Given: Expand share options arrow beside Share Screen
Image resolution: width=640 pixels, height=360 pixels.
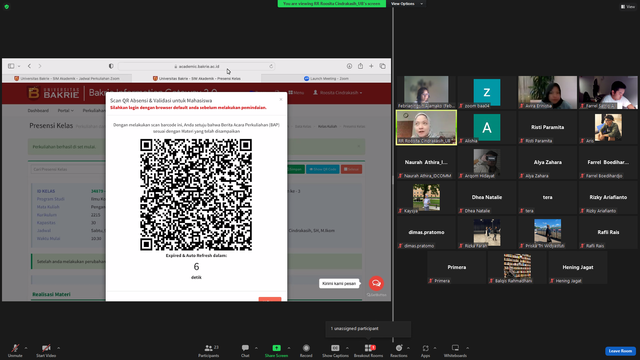Looking at the screenshot, I should pos(289,348).
